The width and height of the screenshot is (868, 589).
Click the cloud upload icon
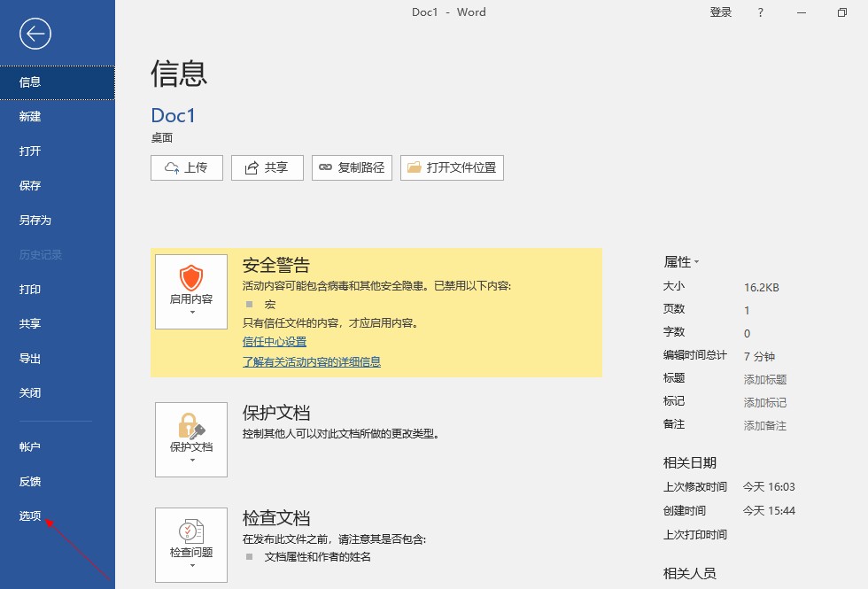click(x=172, y=167)
